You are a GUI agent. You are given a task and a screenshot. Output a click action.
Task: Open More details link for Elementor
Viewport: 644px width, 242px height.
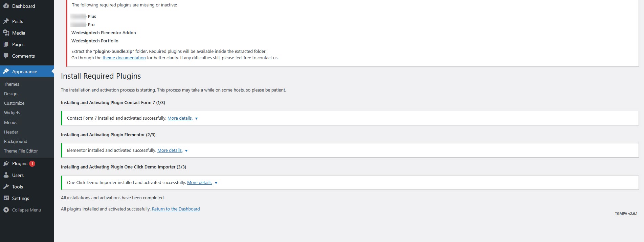170,150
